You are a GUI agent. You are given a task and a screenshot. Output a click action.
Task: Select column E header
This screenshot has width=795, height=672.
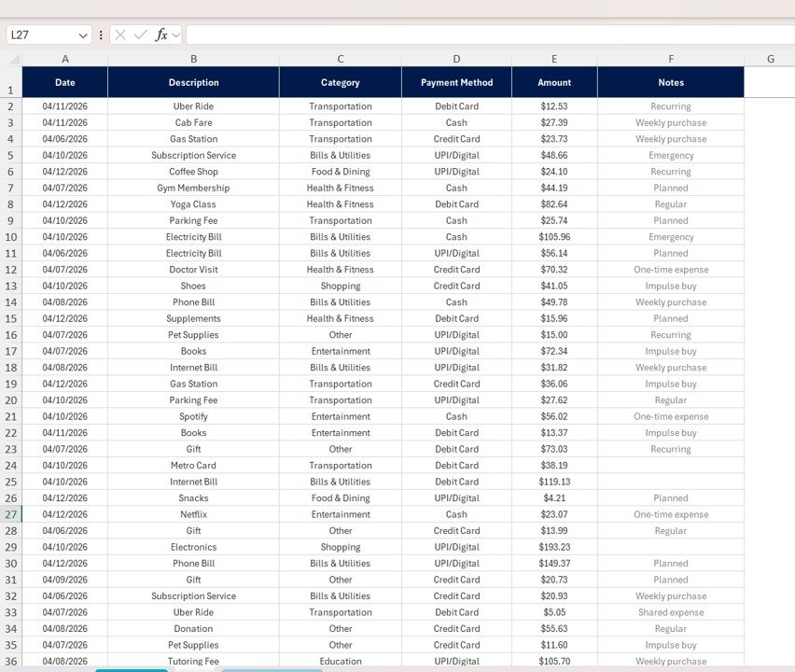(x=554, y=59)
